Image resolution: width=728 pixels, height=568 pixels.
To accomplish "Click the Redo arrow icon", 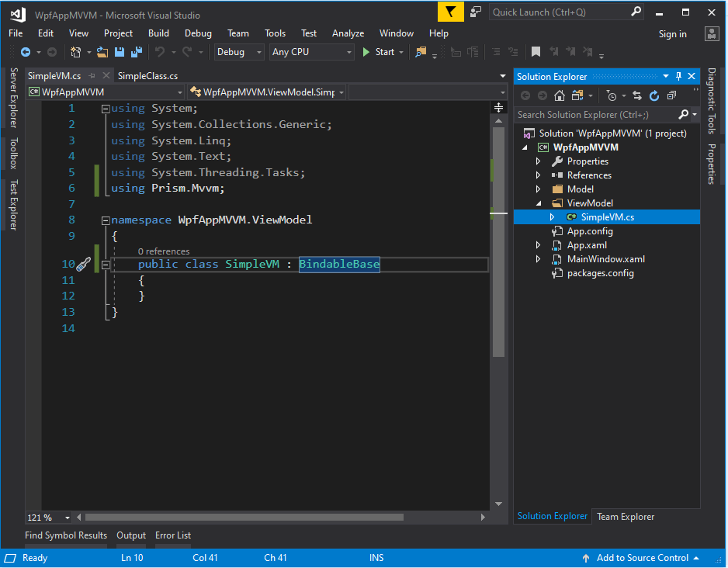I will tap(187, 52).
